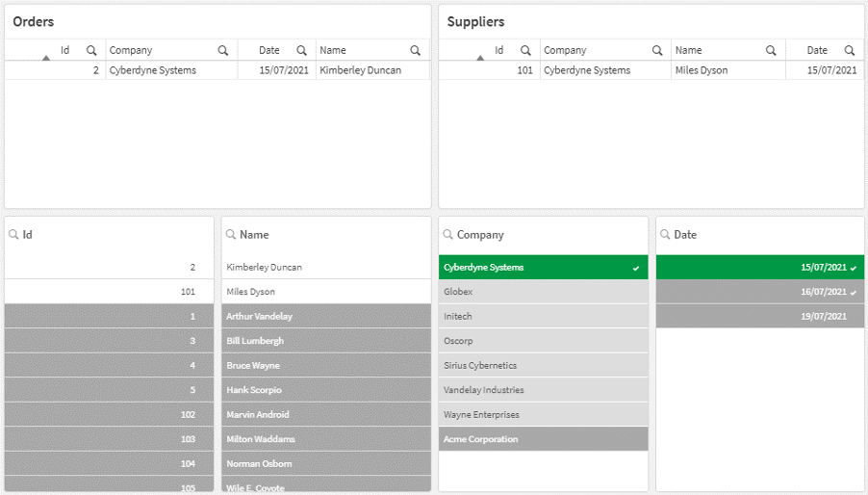Select 16/07/2021 in Date filter

point(760,292)
